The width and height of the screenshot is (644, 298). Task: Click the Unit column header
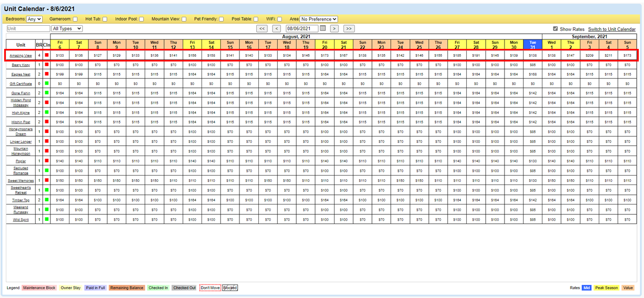pos(21,45)
